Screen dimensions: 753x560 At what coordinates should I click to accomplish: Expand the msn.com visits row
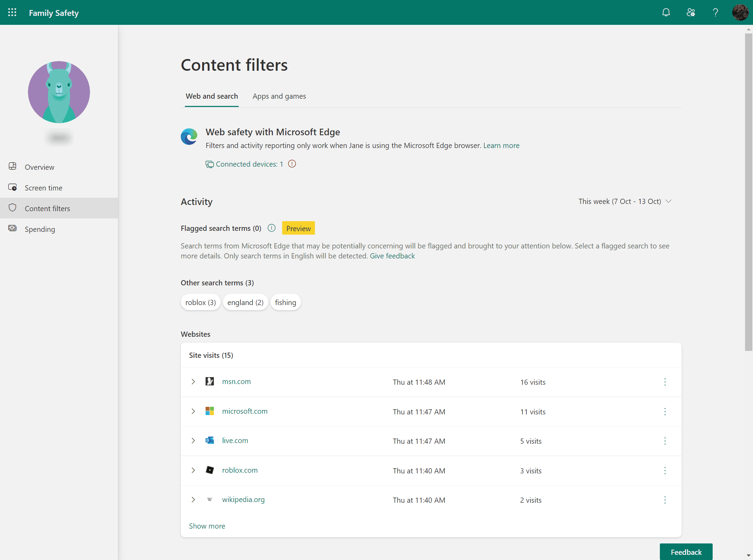tap(193, 382)
